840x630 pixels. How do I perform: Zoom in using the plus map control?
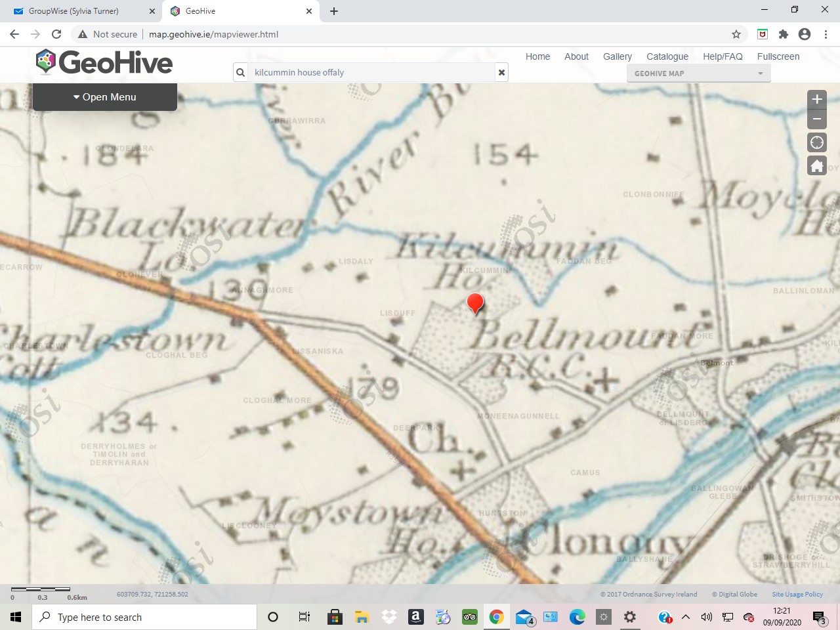point(816,99)
